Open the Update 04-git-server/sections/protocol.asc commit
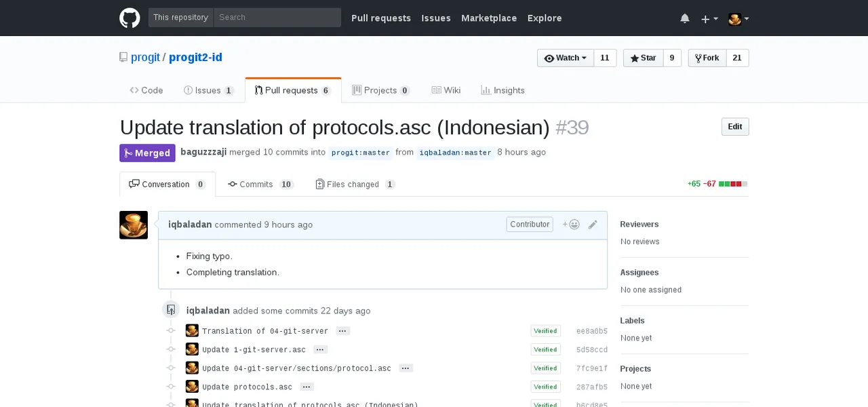This screenshot has width=868, height=407. 296,368
